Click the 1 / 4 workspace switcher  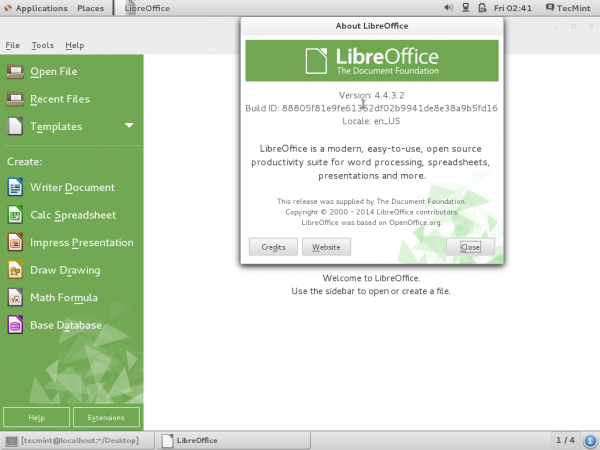(565, 440)
